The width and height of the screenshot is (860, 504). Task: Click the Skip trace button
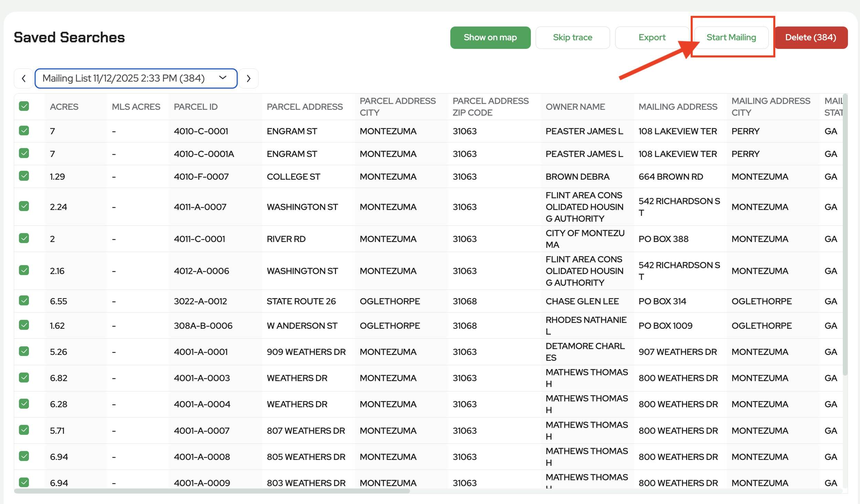click(572, 38)
